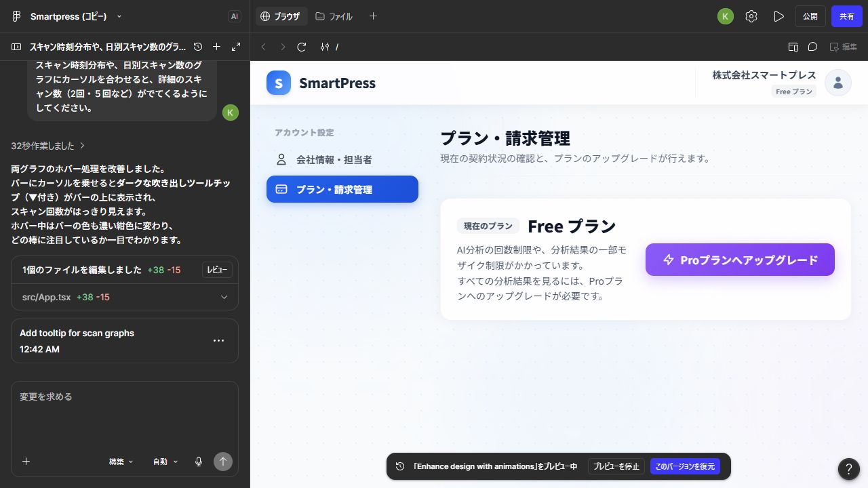The width and height of the screenshot is (868, 488).
Task: Open the window layout icon beside comments
Action: [793, 47]
